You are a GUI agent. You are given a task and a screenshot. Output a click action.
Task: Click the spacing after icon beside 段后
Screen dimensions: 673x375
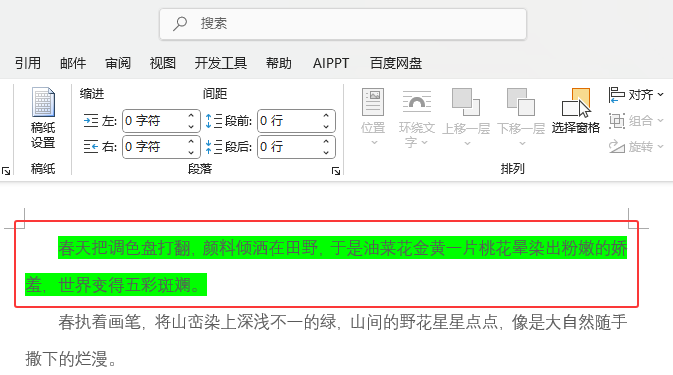click(213, 147)
